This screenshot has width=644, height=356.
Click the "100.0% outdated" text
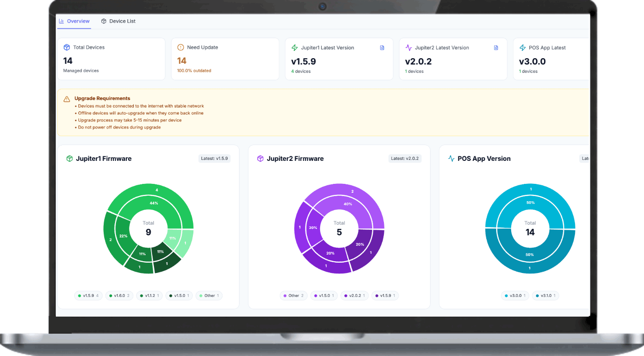point(194,71)
